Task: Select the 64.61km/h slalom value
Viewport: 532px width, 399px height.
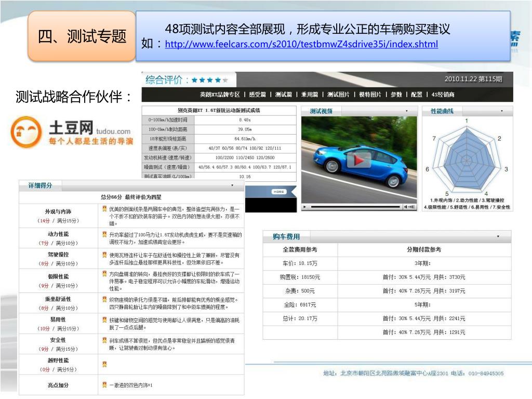Action: pyautogui.click(x=245, y=139)
